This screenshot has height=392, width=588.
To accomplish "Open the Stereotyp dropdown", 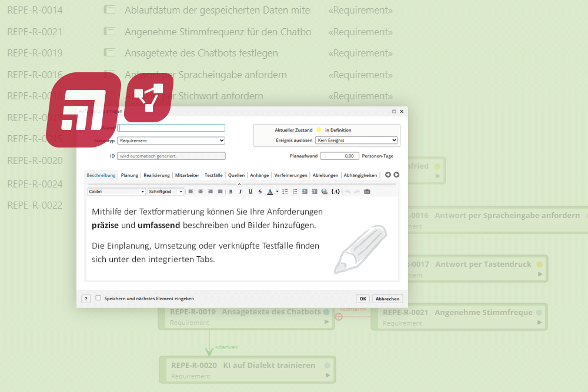I will tap(171, 140).
